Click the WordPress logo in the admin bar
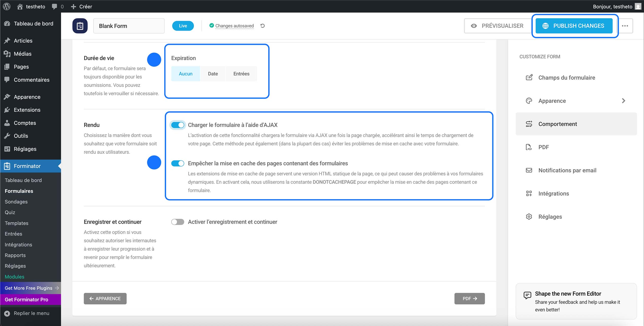644x326 pixels. pyautogui.click(x=6, y=6)
